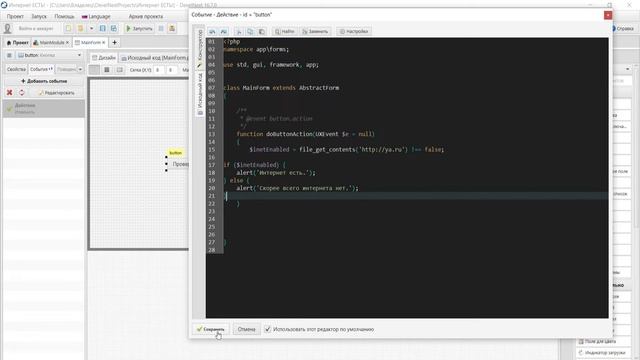Screen dimensions: 640x360
Task: Switch to the Проект tab
Action: [17, 42]
